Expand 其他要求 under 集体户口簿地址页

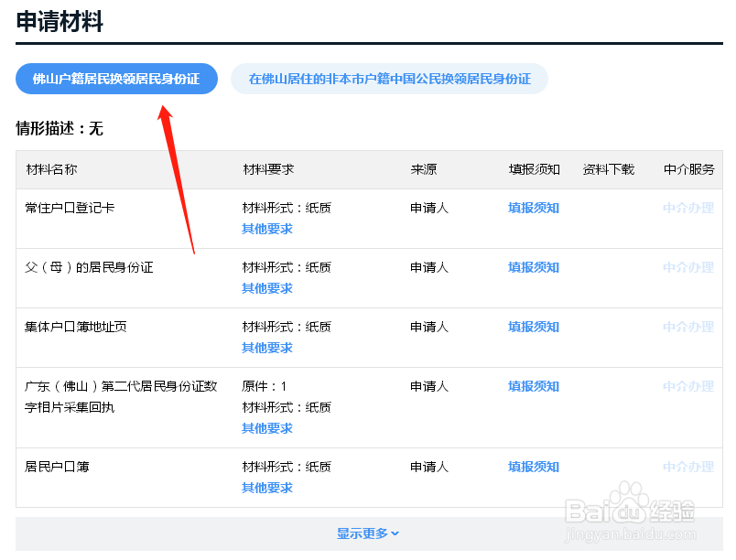tap(266, 348)
